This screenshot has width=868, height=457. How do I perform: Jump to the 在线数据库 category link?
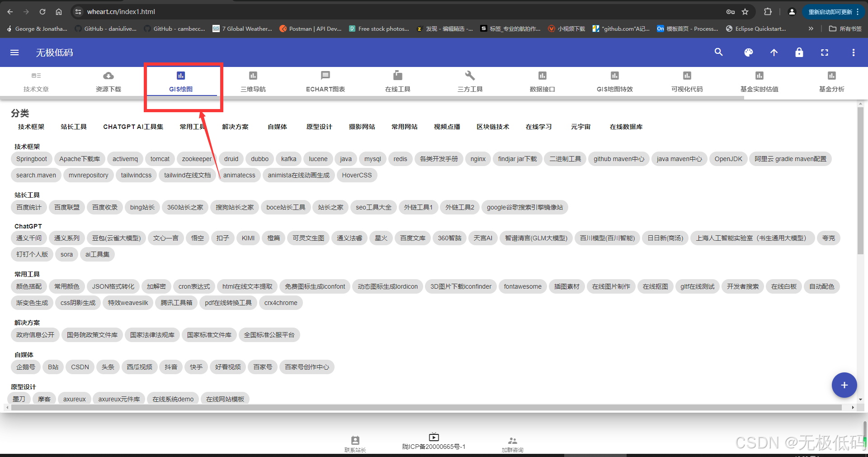(x=626, y=127)
